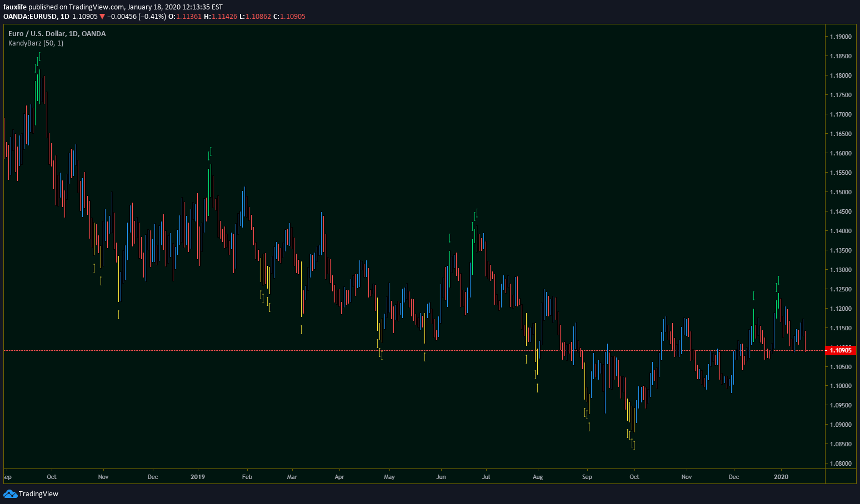Click the Aug label on the time axis
Screen dimensions: 860x504
pyautogui.click(x=538, y=477)
